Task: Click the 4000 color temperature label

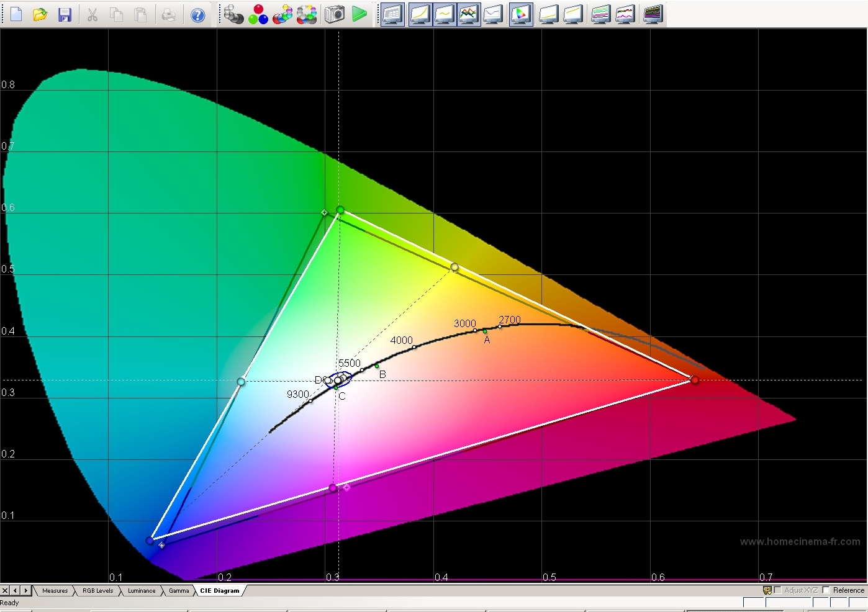Action: (x=401, y=340)
